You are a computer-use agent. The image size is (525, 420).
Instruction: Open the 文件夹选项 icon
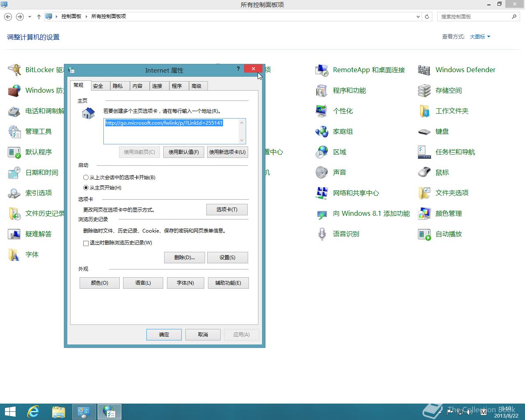click(425, 193)
